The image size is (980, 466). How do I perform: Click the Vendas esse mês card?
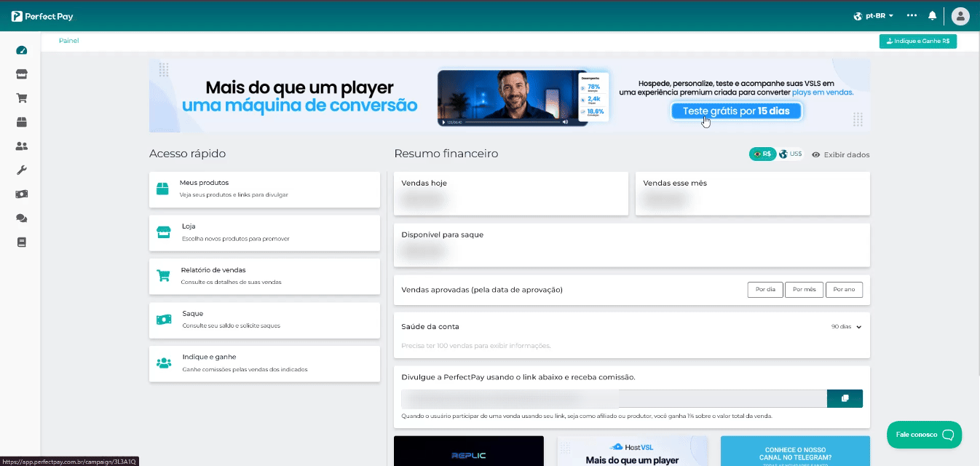tap(753, 194)
